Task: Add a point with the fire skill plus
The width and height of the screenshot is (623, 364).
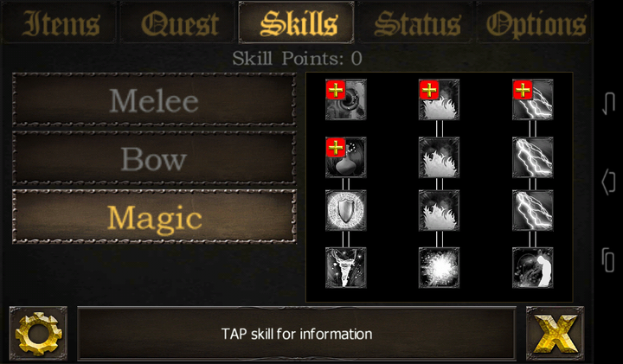Action: click(429, 90)
